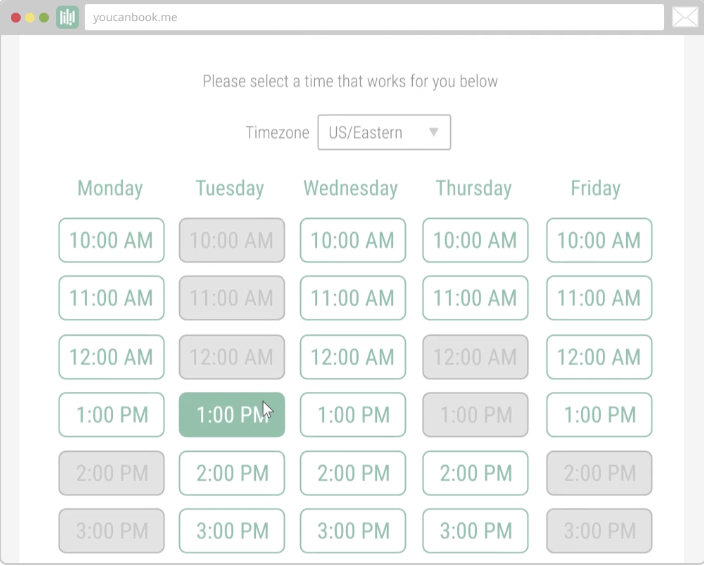The image size is (704, 566).
Task: Select Wednesday 10:00 AM slot
Action: click(x=352, y=240)
